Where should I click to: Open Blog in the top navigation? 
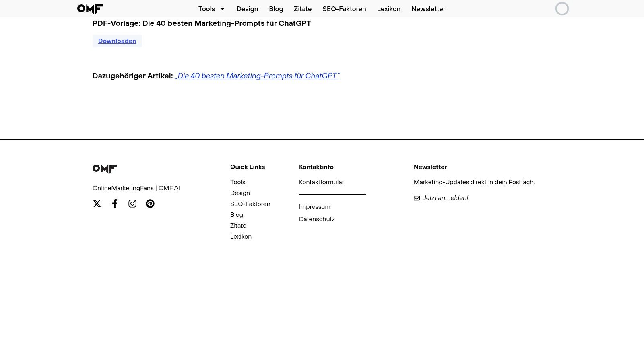[276, 9]
